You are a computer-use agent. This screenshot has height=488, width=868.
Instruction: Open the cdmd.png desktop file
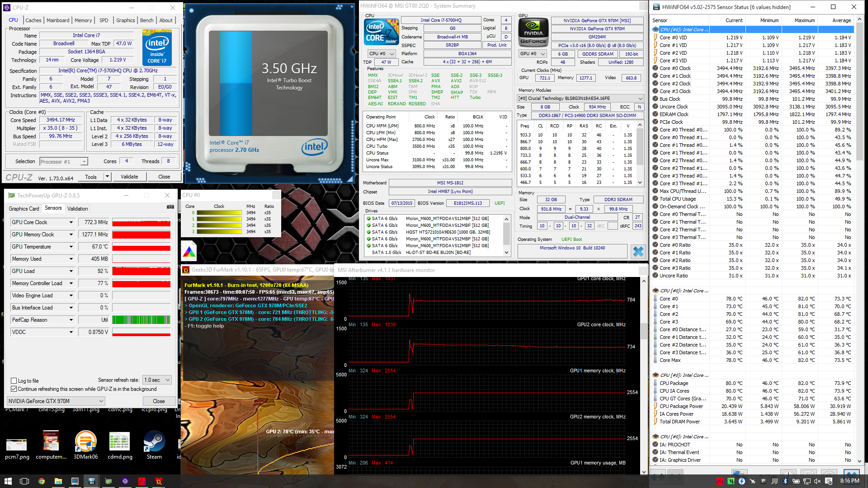[120, 445]
